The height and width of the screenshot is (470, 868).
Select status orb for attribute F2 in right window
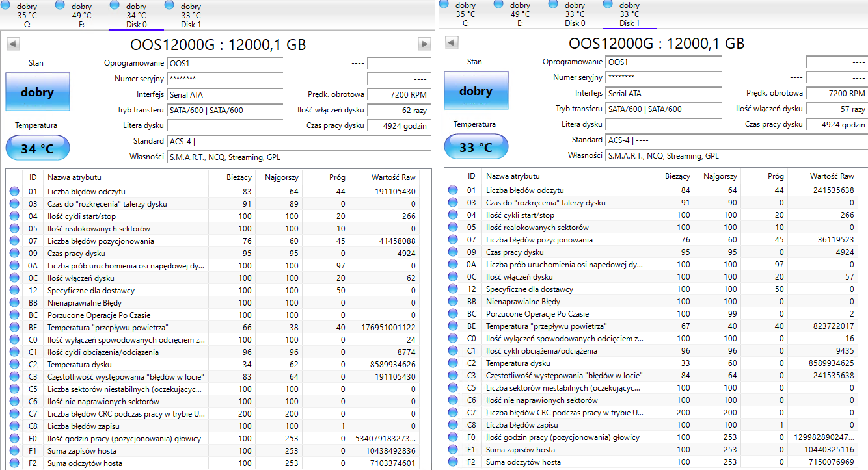[x=453, y=462]
